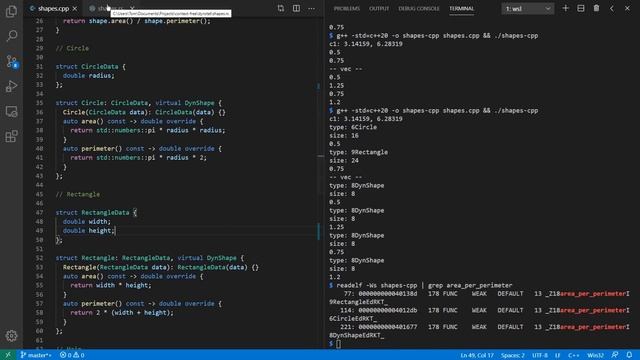Close the shapes.cpp editor tab
Viewport: 640px width, 360px height.
(x=75, y=9)
